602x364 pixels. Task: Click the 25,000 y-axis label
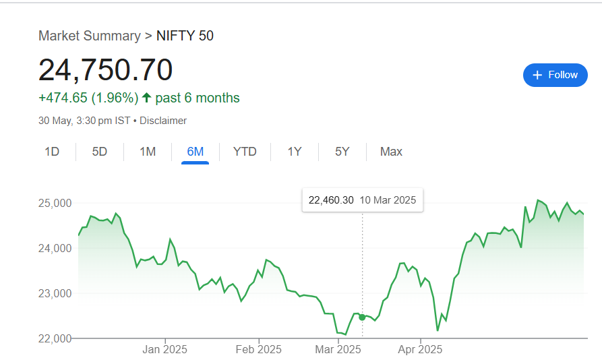tap(53, 204)
